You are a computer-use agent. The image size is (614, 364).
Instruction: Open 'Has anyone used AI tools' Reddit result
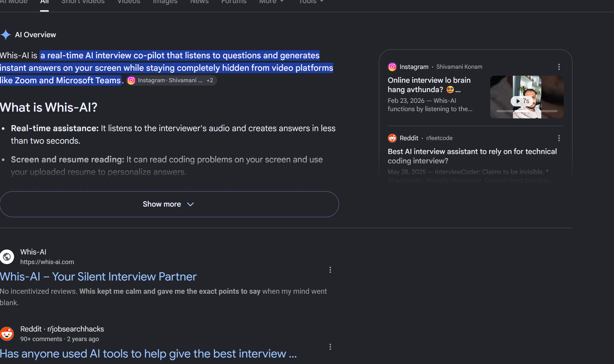(x=148, y=354)
